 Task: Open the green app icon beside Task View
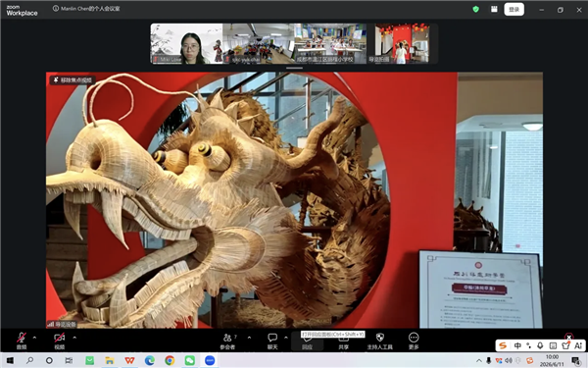(89, 360)
